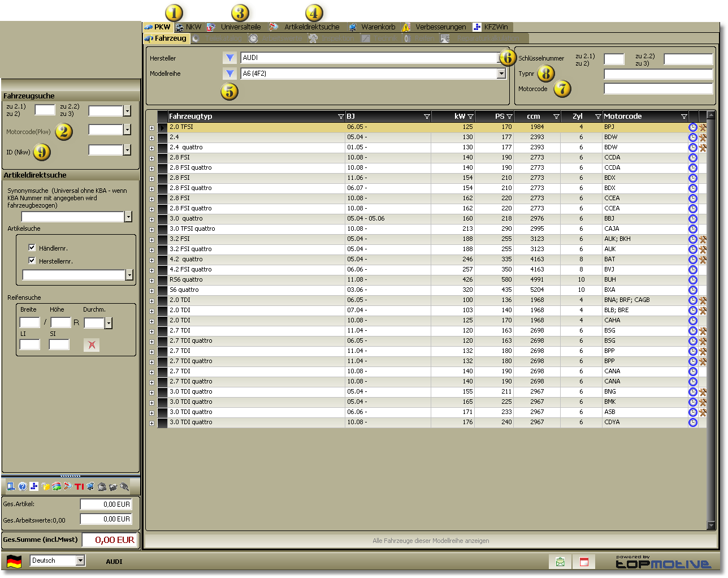Screen dimensions: 728x578
Task: Open the Synonymsuche dropdown
Action: point(128,217)
